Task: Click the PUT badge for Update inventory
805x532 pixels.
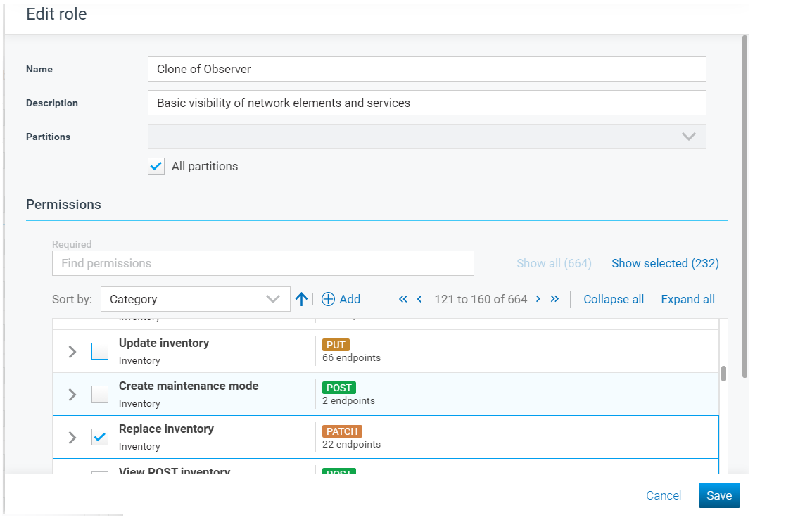Action: (336, 345)
